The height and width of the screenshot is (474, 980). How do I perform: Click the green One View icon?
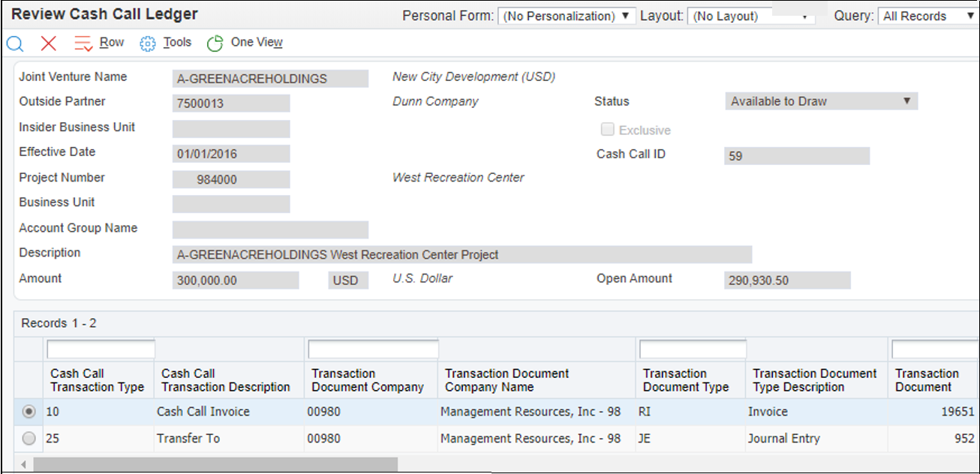pyautogui.click(x=214, y=43)
